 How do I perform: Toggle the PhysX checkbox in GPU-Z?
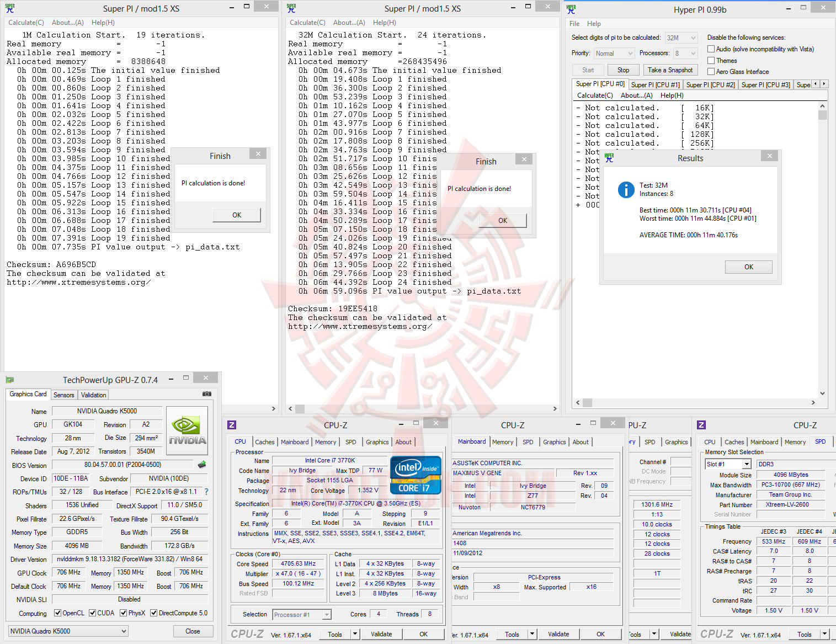[124, 613]
